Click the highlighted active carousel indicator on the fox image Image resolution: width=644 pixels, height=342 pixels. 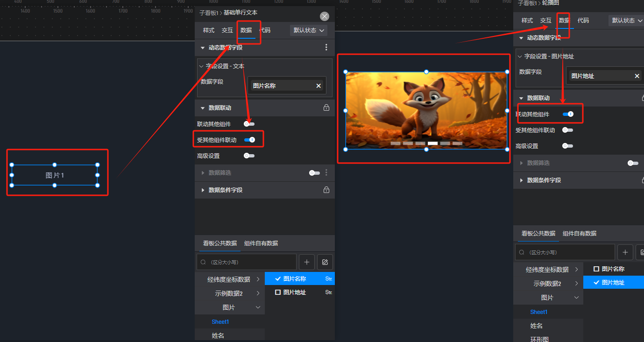click(433, 143)
